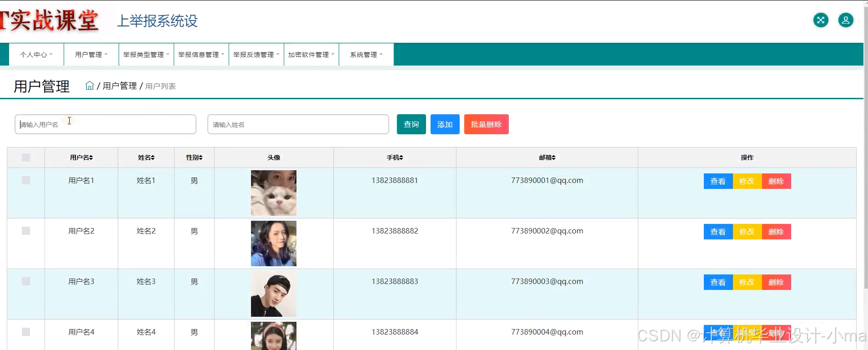
Task: Open the user profile avatar icon
Action: coord(846,20)
